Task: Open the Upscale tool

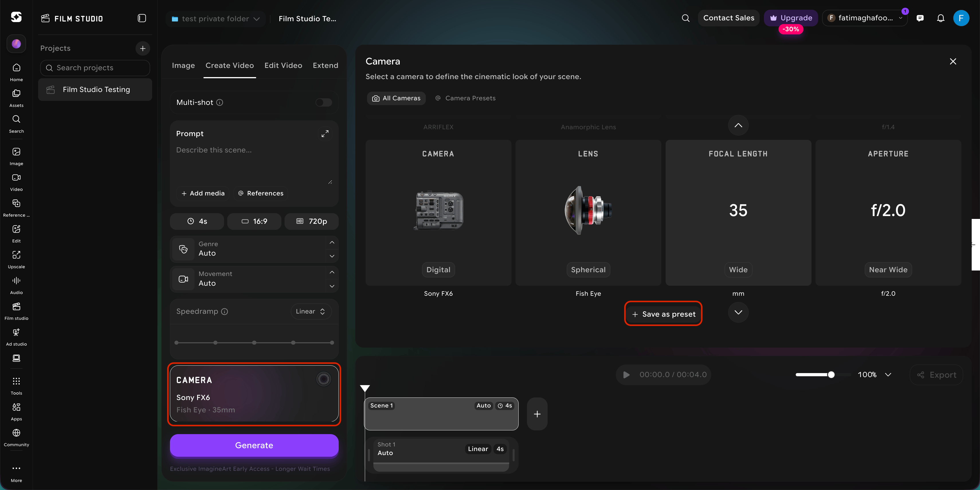Action: pyautogui.click(x=16, y=260)
